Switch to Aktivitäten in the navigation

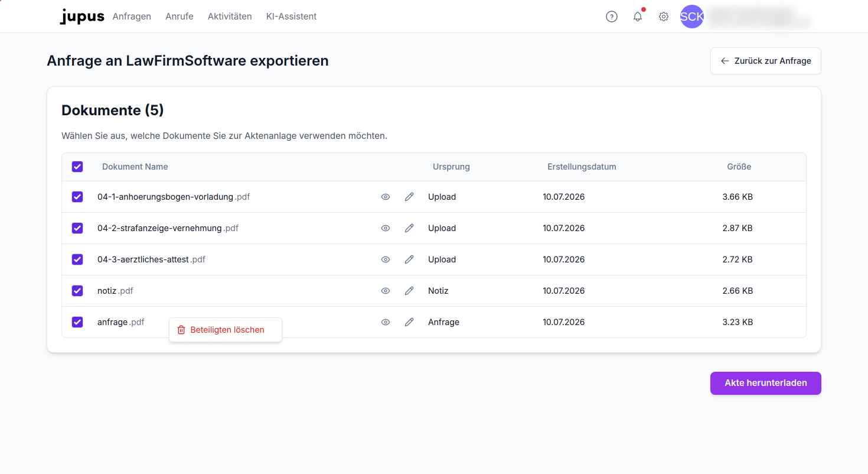point(230,17)
